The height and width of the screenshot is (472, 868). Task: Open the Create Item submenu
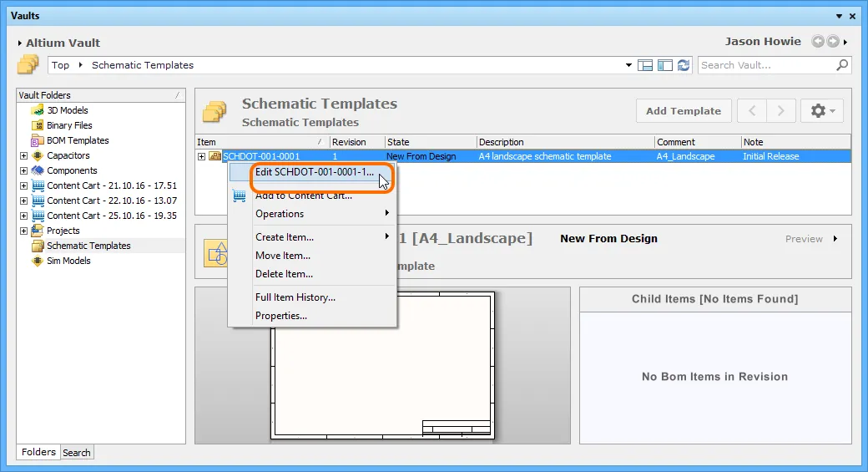313,237
